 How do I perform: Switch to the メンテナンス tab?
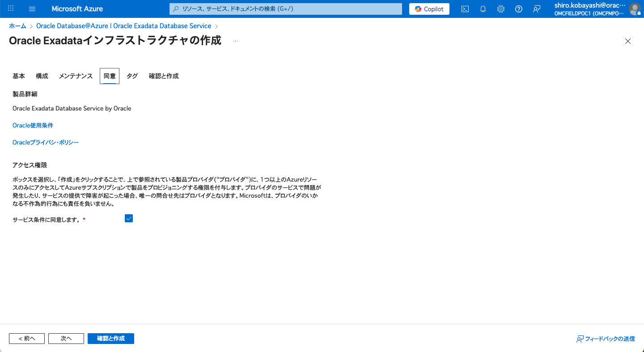coord(75,76)
